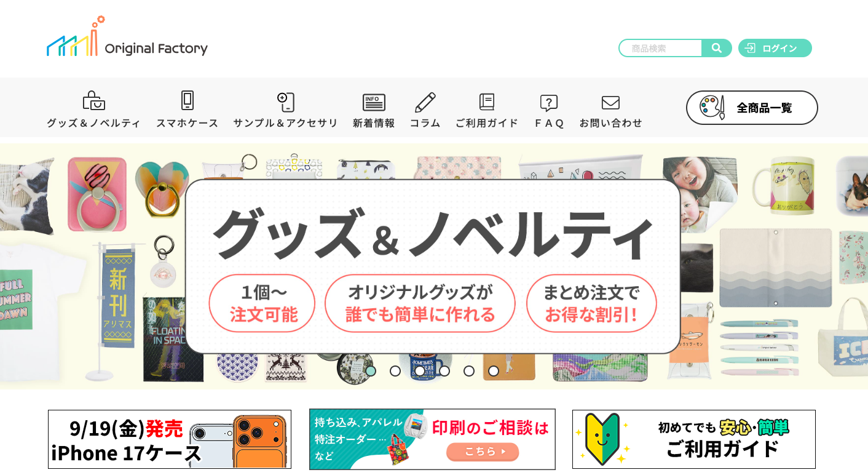
Task: Focus the 商品検索 search field
Action: tap(661, 48)
